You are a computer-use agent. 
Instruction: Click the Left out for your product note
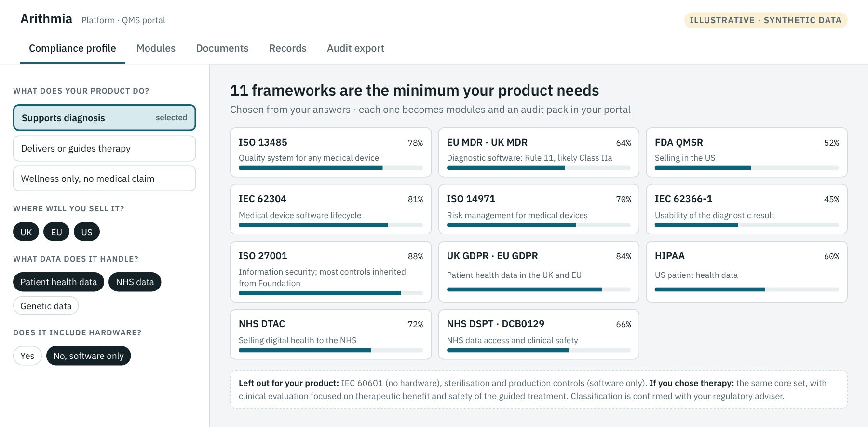539,389
